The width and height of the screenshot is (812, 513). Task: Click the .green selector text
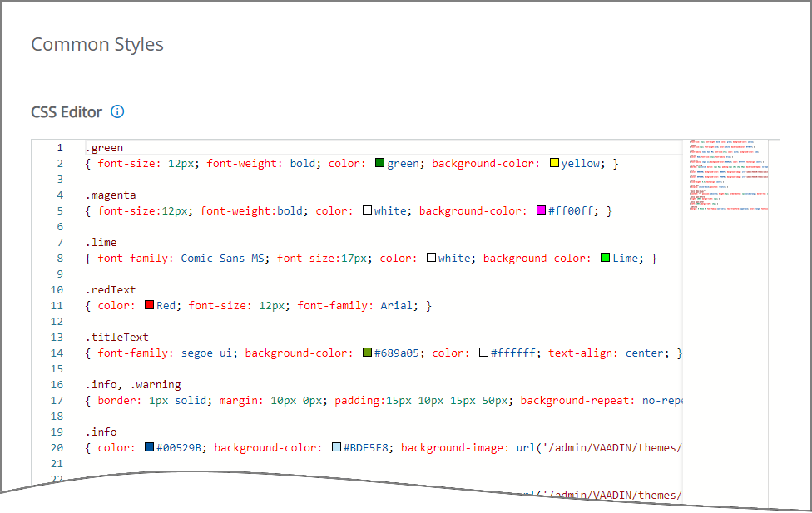pyautogui.click(x=105, y=148)
